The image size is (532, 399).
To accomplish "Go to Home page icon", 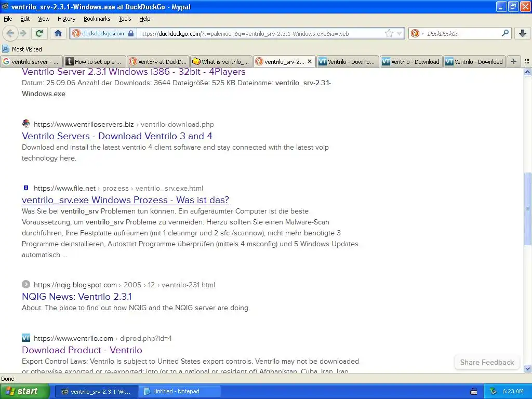I will tap(58, 33).
